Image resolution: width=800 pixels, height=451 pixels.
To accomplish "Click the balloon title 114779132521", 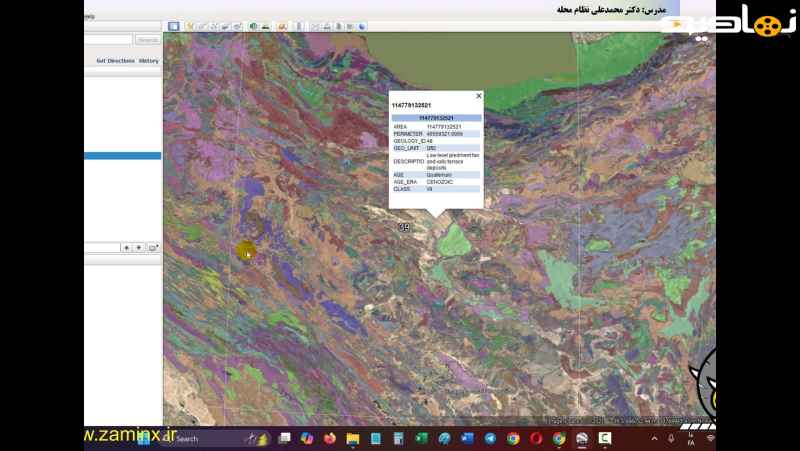I will (411, 105).
